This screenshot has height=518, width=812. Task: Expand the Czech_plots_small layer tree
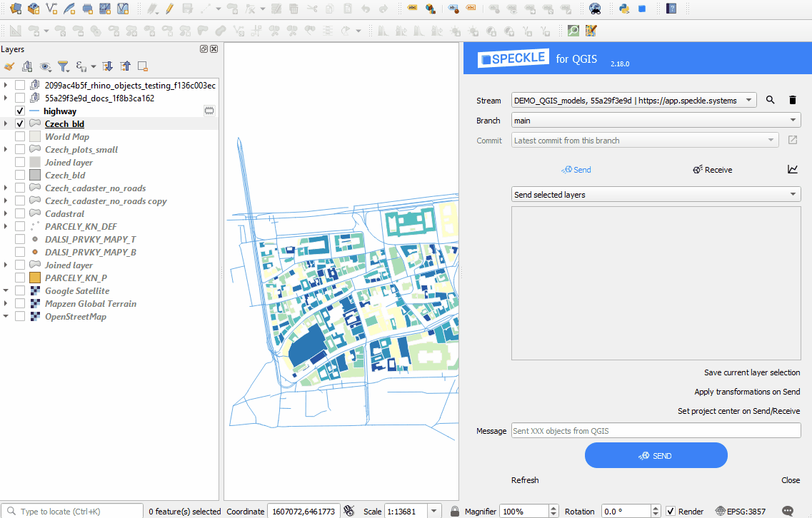click(6, 150)
